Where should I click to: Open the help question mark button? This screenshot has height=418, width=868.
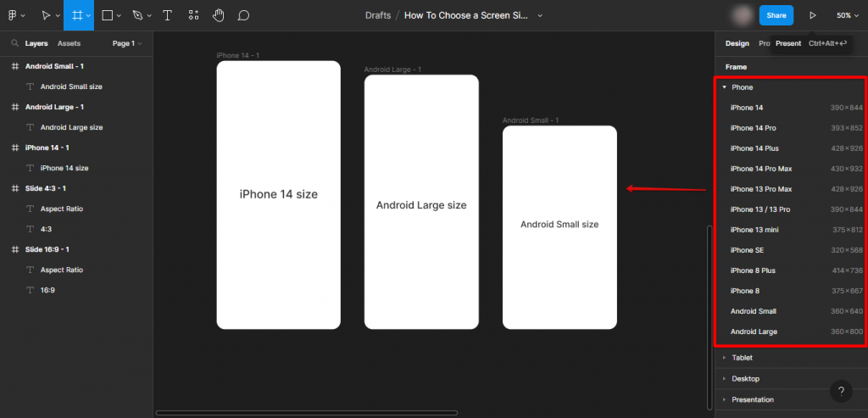pos(840,391)
